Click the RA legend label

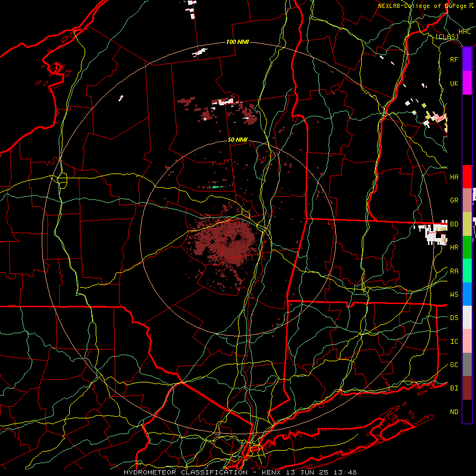pyautogui.click(x=454, y=271)
